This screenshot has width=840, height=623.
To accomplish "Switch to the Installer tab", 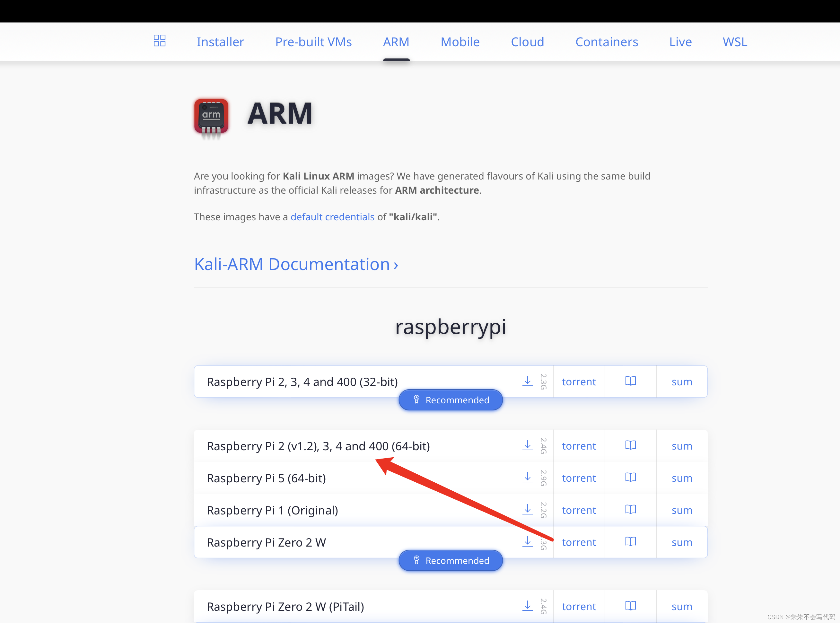I will coord(220,42).
